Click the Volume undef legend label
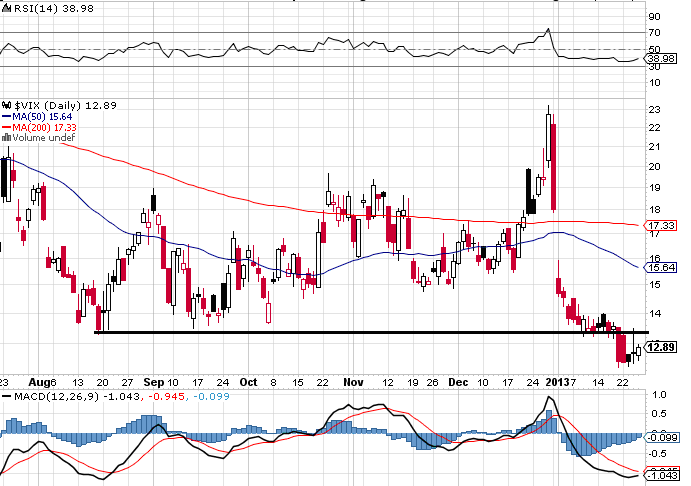 (44, 137)
